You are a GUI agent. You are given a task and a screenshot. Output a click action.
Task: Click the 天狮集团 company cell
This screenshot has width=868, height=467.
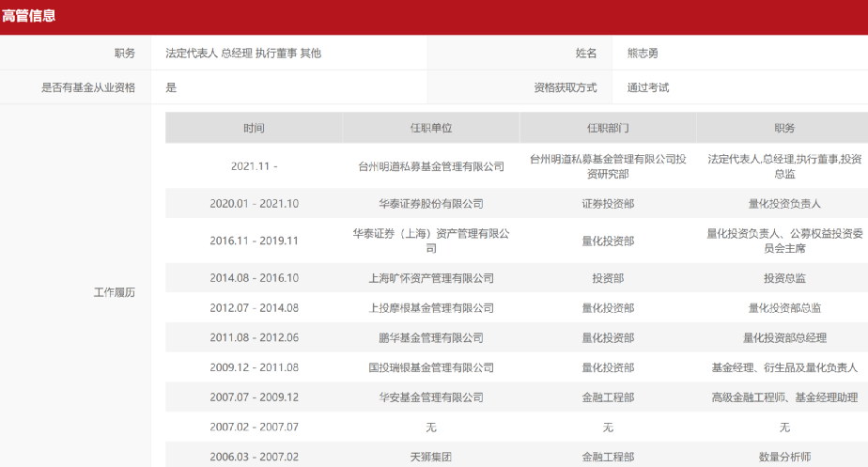coord(431,457)
